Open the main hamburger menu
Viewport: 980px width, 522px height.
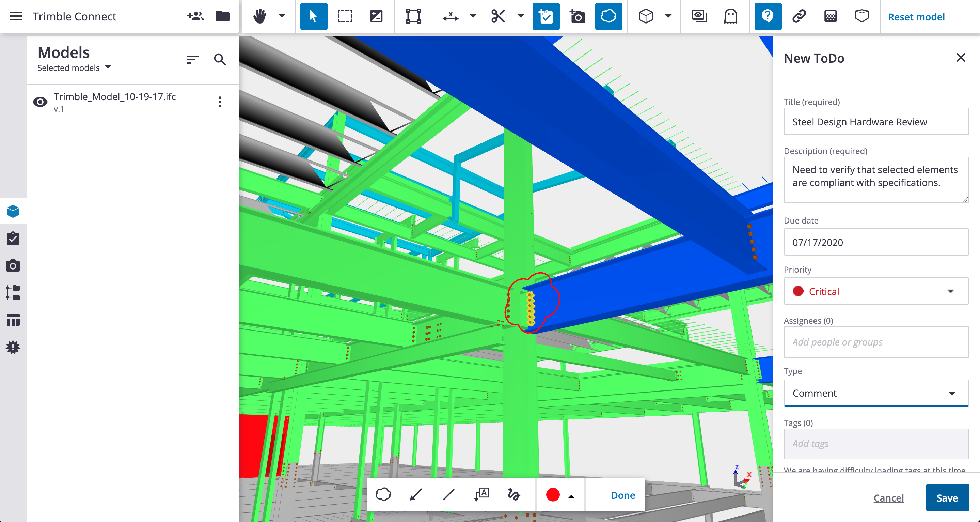click(16, 16)
